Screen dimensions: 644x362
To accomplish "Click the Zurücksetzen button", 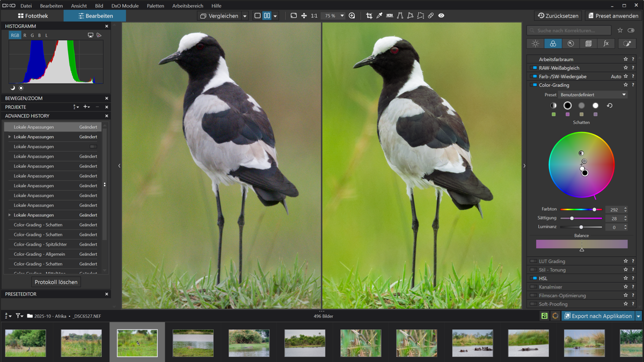I will pyautogui.click(x=558, y=16).
